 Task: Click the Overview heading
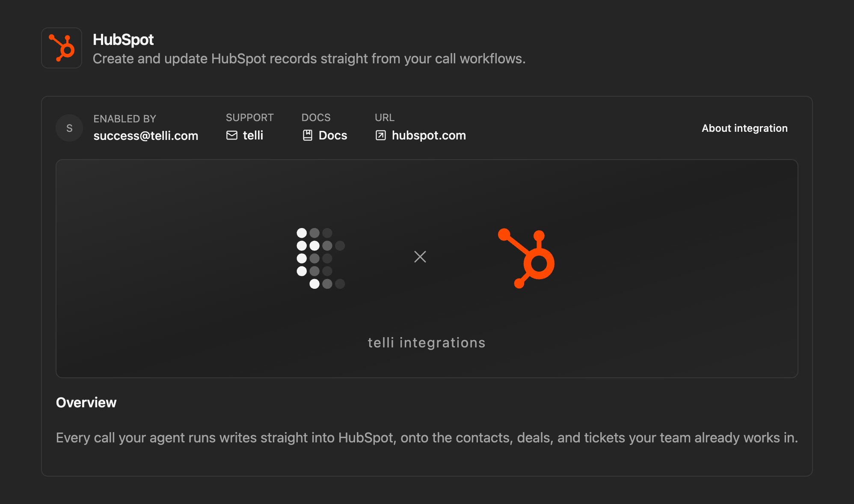[86, 402]
